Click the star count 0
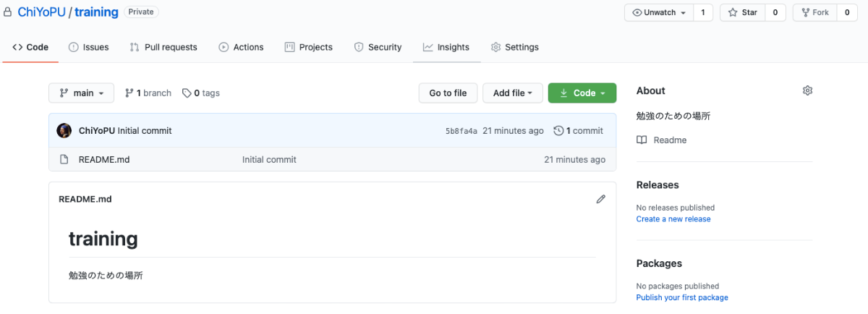This screenshot has width=868, height=314. 775,12
